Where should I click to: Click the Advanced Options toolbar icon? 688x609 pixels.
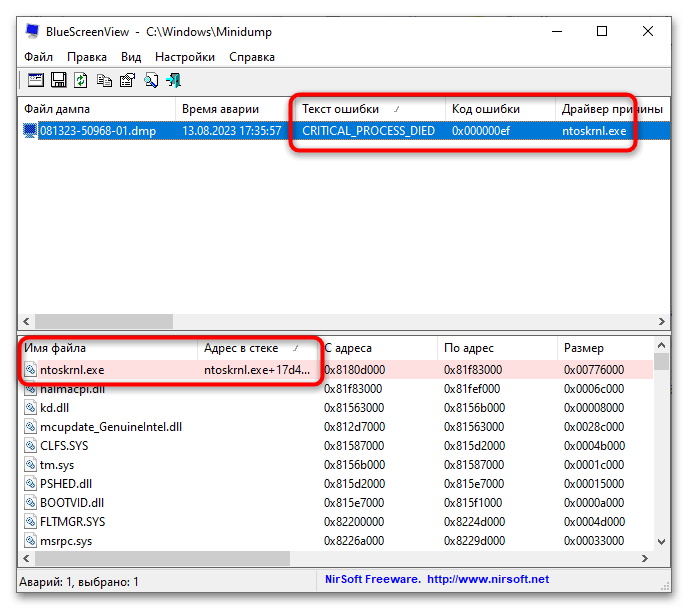36,80
